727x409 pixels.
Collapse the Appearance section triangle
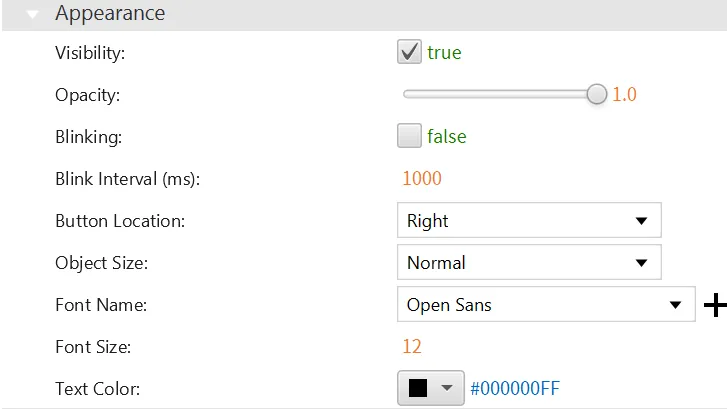[x=33, y=15]
